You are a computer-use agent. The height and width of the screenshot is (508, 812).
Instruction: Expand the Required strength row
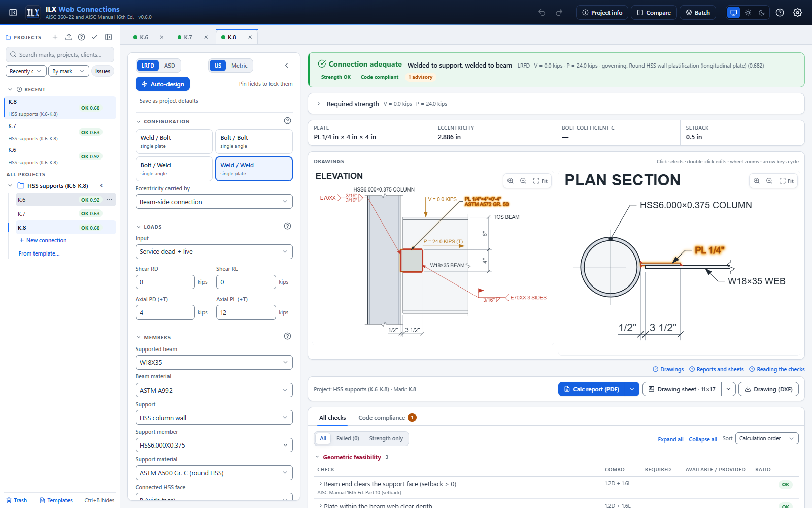click(556, 104)
